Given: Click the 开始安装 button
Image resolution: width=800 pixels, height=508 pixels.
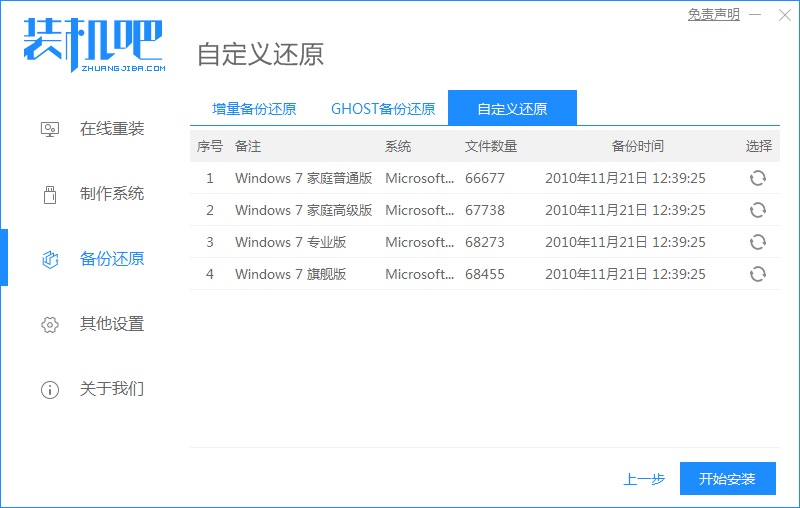Looking at the screenshot, I should [728, 478].
